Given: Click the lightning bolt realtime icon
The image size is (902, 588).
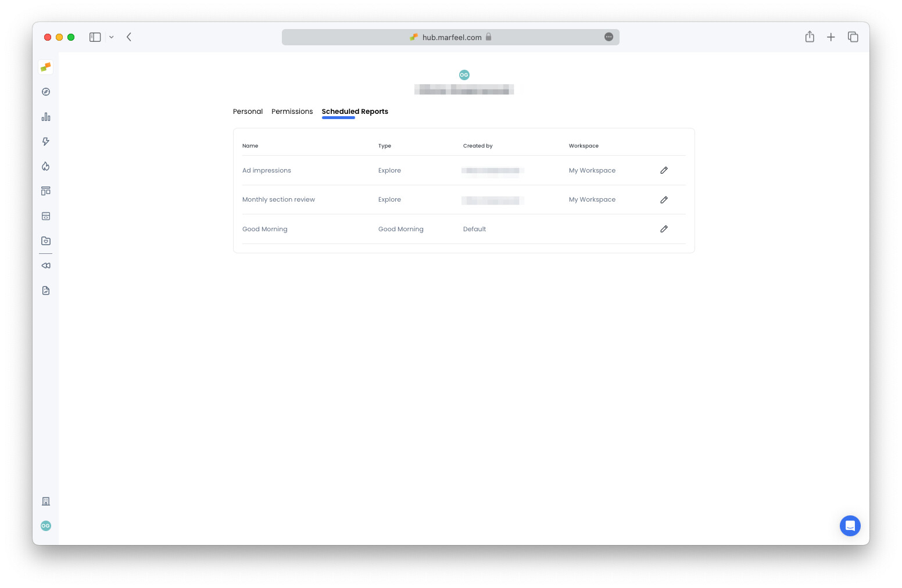Looking at the screenshot, I should click(45, 141).
